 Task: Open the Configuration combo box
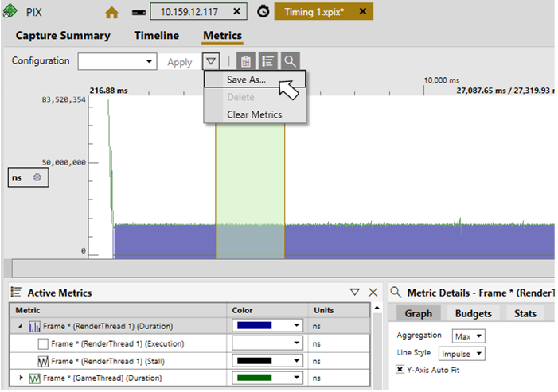click(118, 61)
